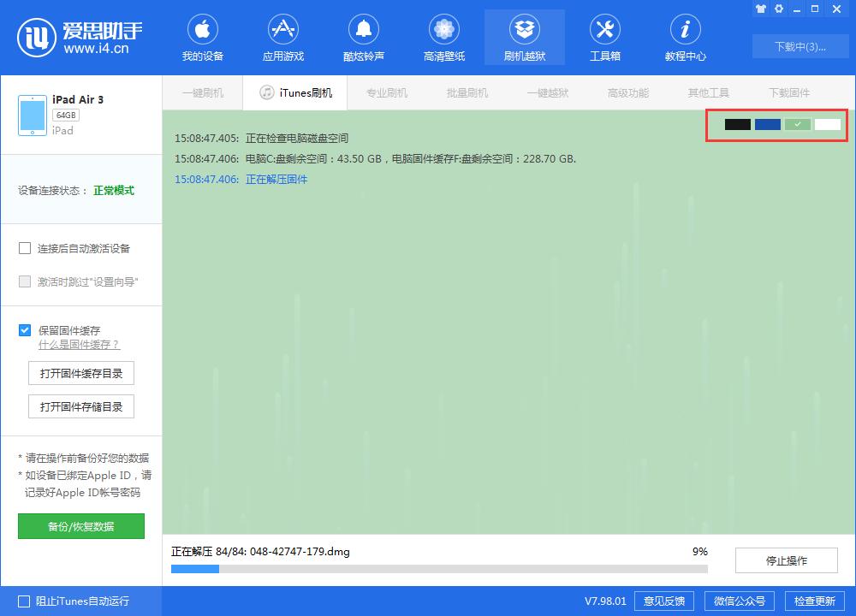
Task: Select the blue theme color swatch
Action: 768,124
